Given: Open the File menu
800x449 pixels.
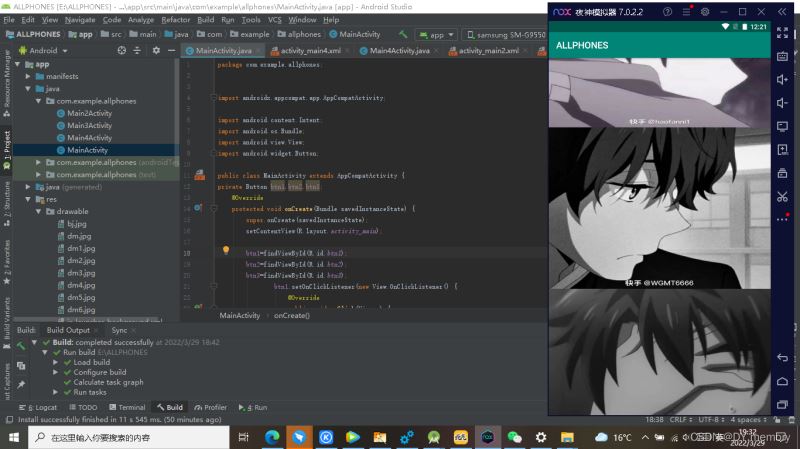Looking at the screenshot, I should 9,19.
